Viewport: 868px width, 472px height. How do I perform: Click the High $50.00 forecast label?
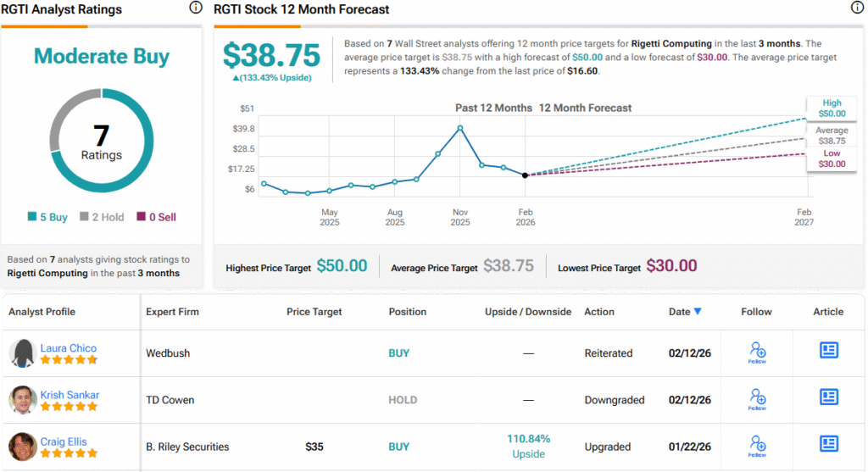pyautogui.click(x=831, y=108)
